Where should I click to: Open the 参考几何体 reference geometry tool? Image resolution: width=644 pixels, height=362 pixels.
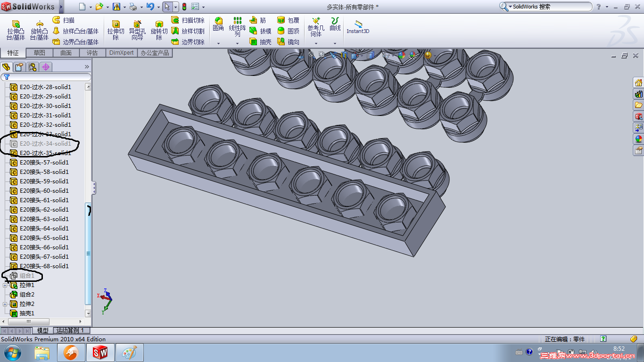click(316, 27)
